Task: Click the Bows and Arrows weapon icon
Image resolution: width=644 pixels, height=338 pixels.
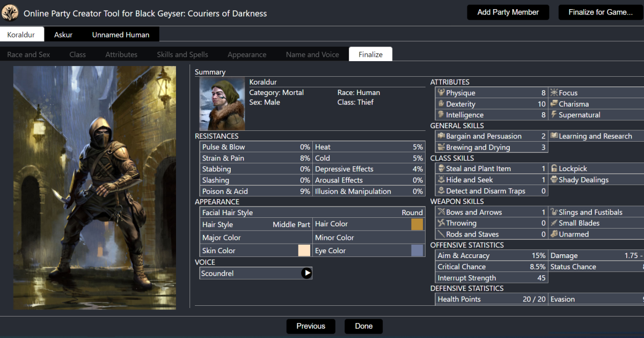Action: (441, 212)
